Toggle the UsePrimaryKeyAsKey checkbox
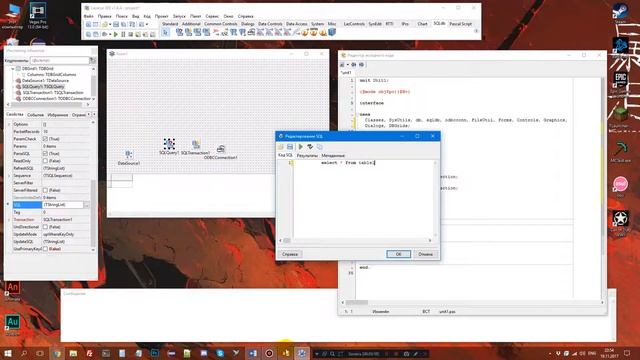 click(x=45, y=249)
